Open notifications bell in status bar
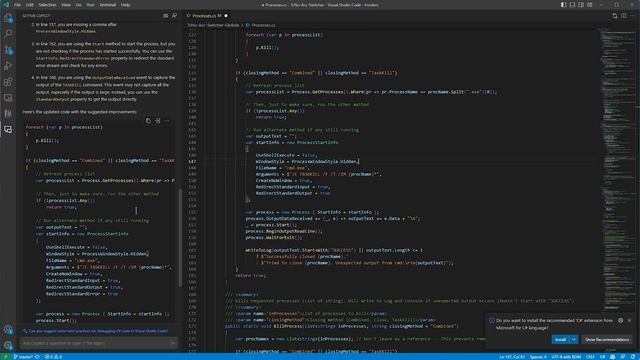Screen dimensions: 640x360 (x=633, y=357)
